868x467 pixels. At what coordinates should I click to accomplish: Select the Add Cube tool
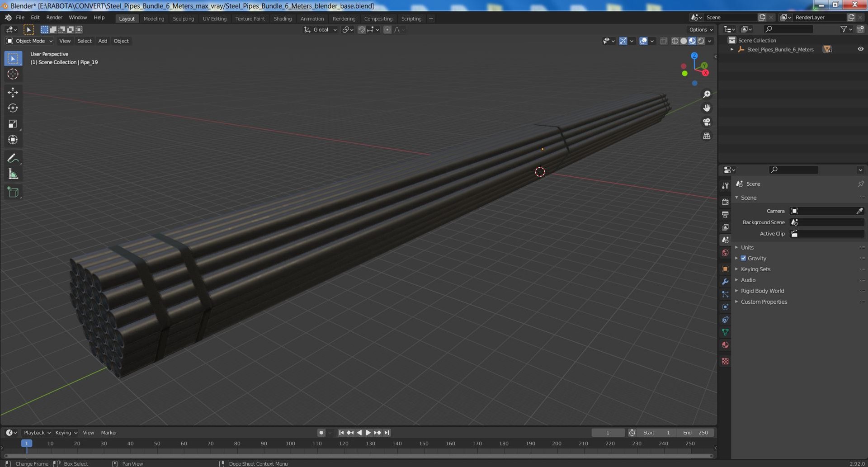(13, 192)
